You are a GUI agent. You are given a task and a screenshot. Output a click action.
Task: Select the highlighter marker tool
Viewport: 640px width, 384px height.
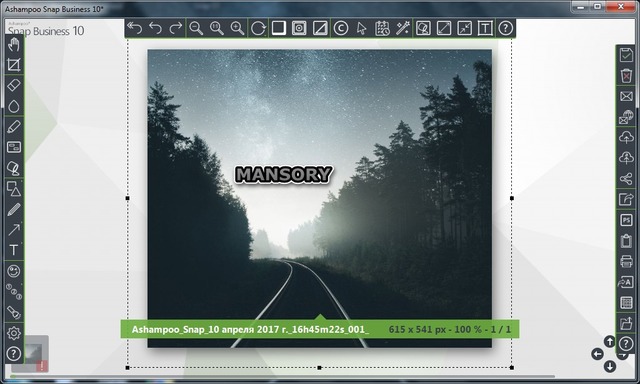click(13, 127)
